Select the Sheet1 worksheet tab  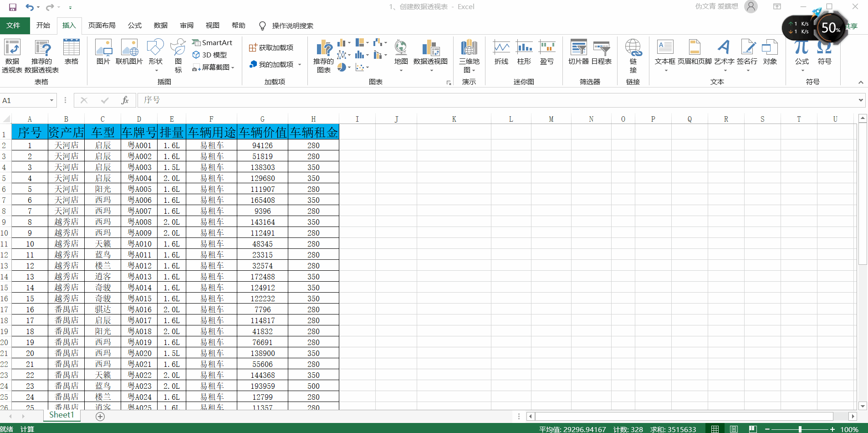61,415
